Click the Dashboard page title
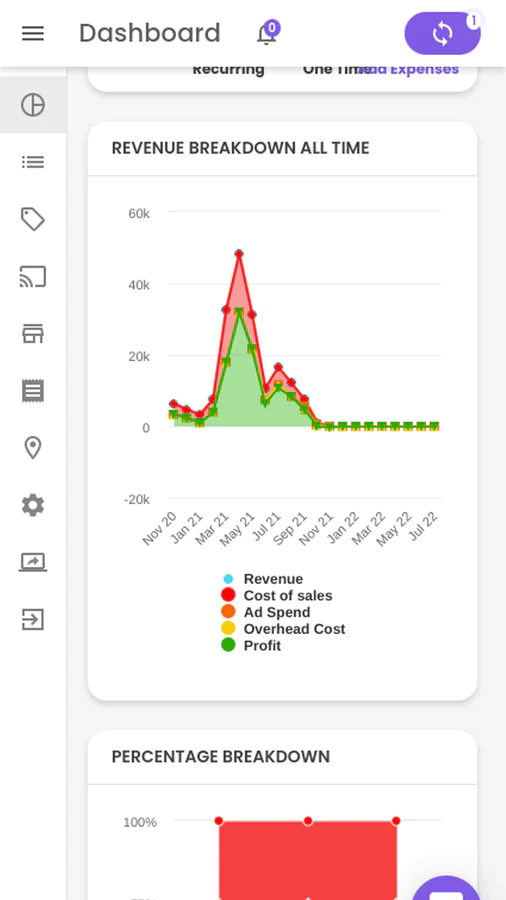The height and width of the screenshot is (900, 506). click(150, 33)
